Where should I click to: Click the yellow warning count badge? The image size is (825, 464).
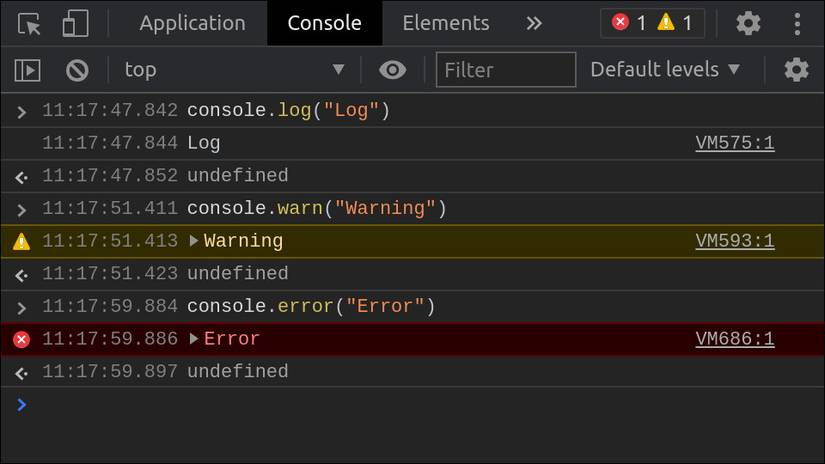(x=675, y=23)
